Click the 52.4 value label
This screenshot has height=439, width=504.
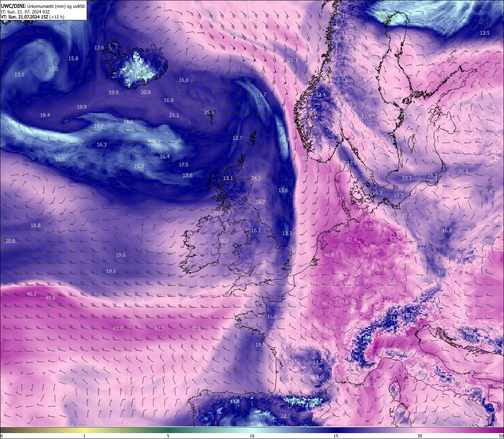[352, 240]
